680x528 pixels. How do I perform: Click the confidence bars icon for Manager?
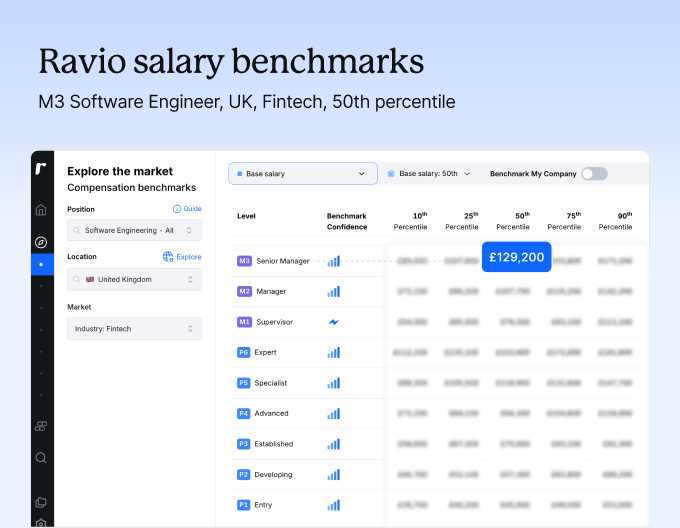[x=333, y=291]
